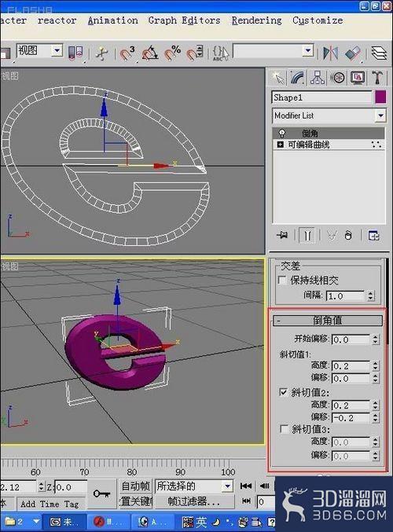
Task: Click the Align tool icon
Action: click(x=353, y=53)
